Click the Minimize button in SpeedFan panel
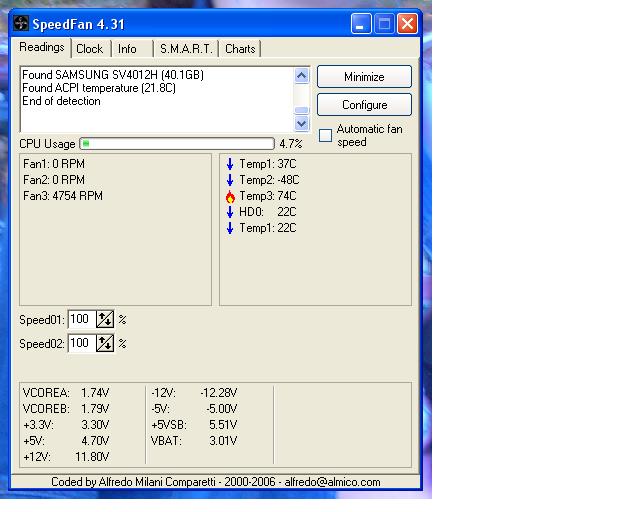The width and height of the screenshot is (640, 512). [x=364, y=77]
